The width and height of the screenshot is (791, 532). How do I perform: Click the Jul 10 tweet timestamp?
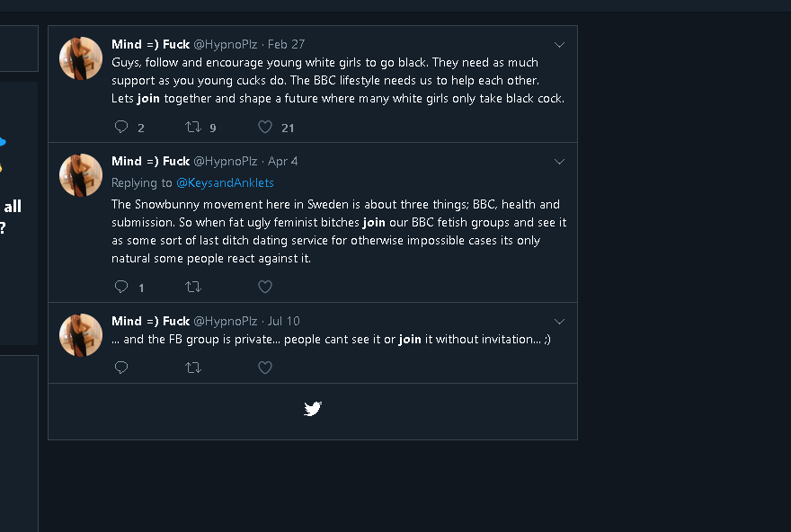284,321
